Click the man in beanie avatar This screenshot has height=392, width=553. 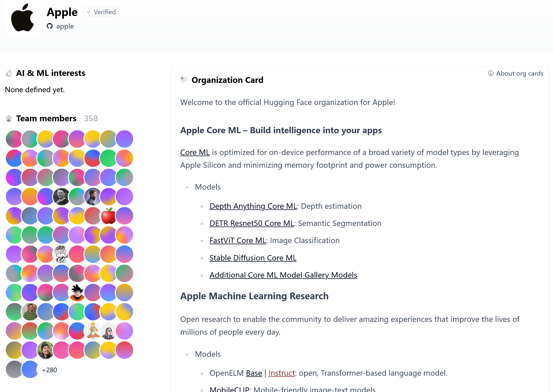pyautogui.click(x=46, y=350)
